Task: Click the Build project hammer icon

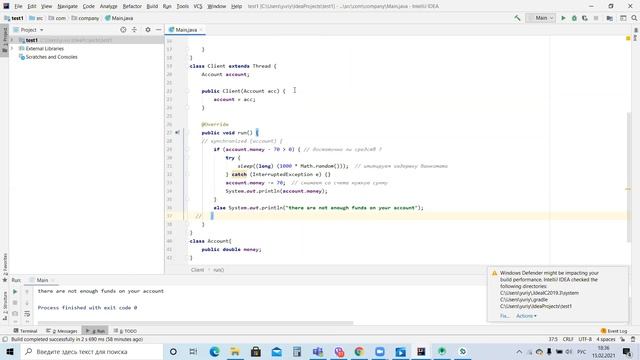Action: coord(517,18)
